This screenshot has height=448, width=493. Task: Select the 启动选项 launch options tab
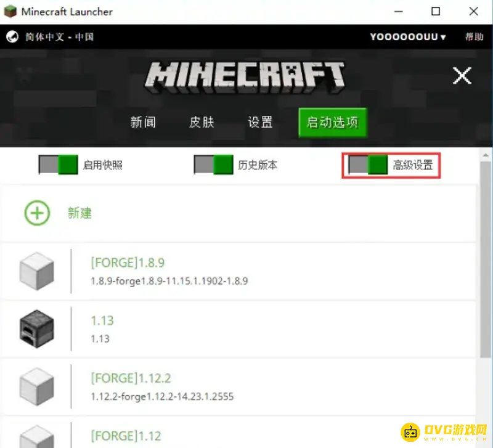[x=332, y=122]
